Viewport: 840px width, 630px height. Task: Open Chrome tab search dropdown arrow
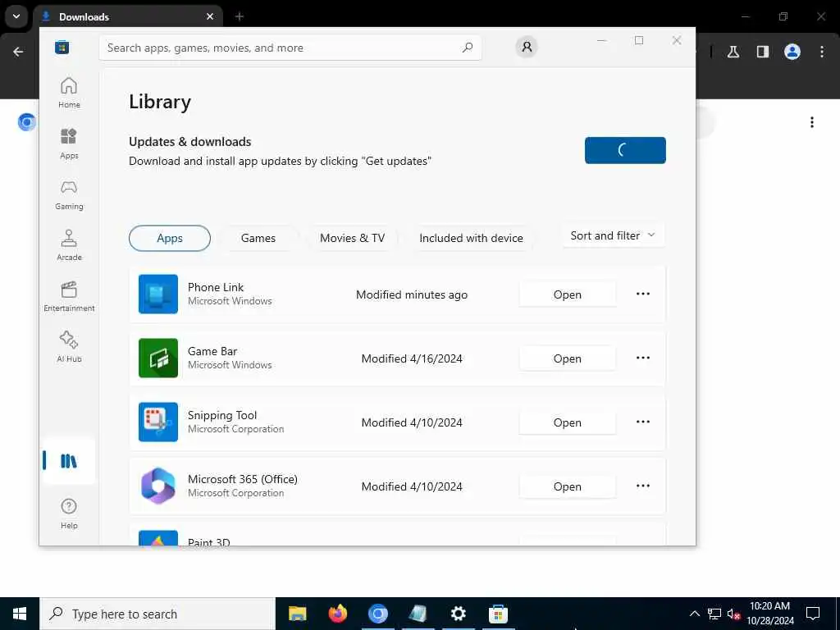16,16
